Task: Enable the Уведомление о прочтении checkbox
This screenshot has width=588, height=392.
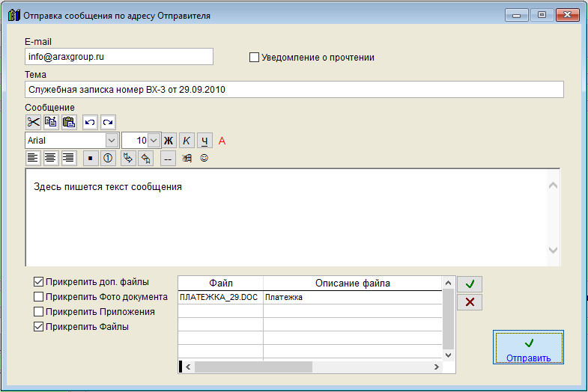Action: (254, 57)
